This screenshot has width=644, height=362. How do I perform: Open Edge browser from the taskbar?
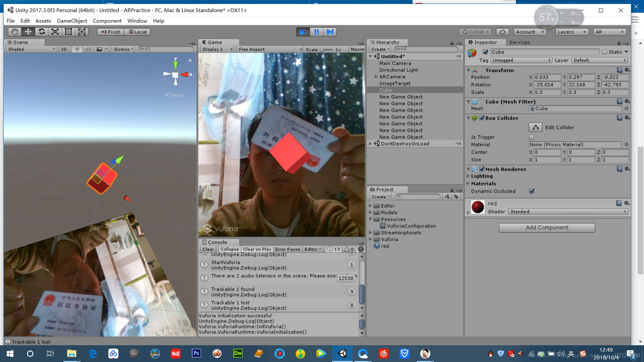93,354
